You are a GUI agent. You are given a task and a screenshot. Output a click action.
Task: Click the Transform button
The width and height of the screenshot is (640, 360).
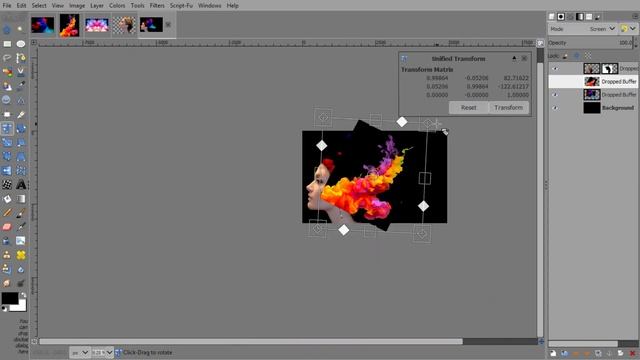509,108
